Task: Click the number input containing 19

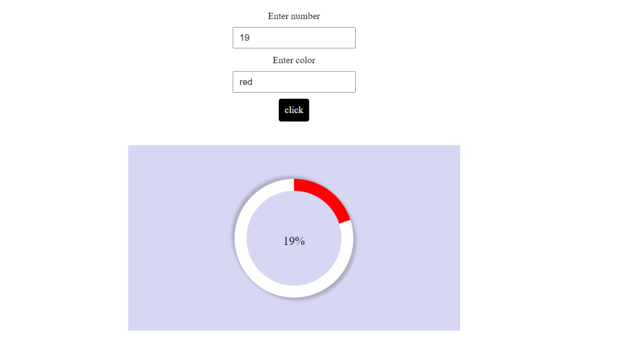Action: click(294, 37)
